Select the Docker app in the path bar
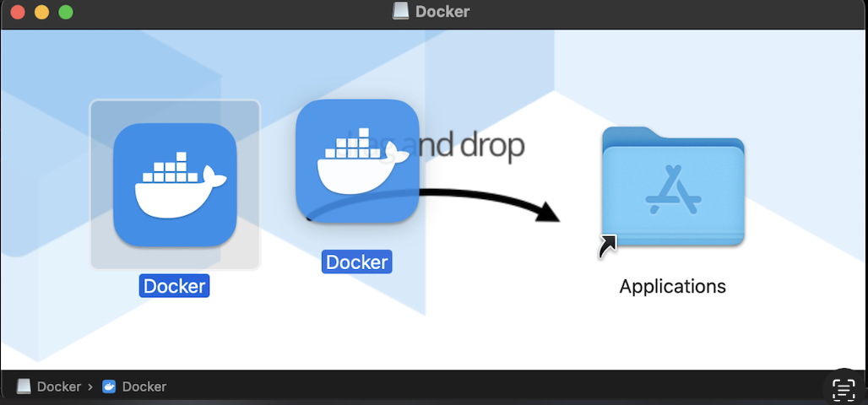The image size is (868, 405). (x=134, y=386)
